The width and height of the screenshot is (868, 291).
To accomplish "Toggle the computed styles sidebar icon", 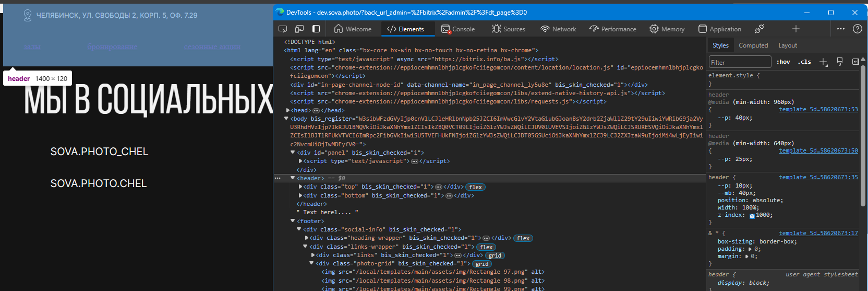I will pos(855,62).
